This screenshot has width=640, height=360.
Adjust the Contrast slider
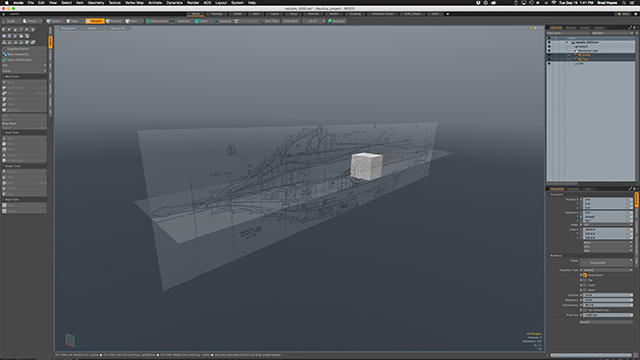click(x=608, y=295)
